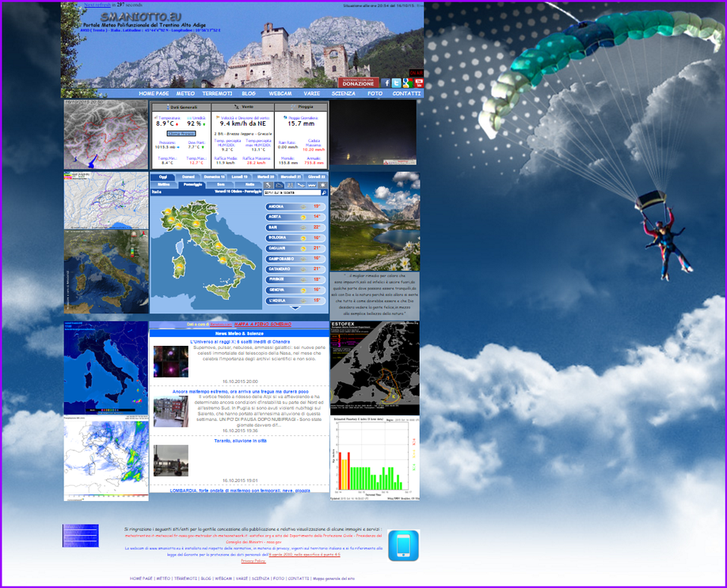
Task: Click the weather icon beside CAGLIARI
Action: tap(303, 248)
